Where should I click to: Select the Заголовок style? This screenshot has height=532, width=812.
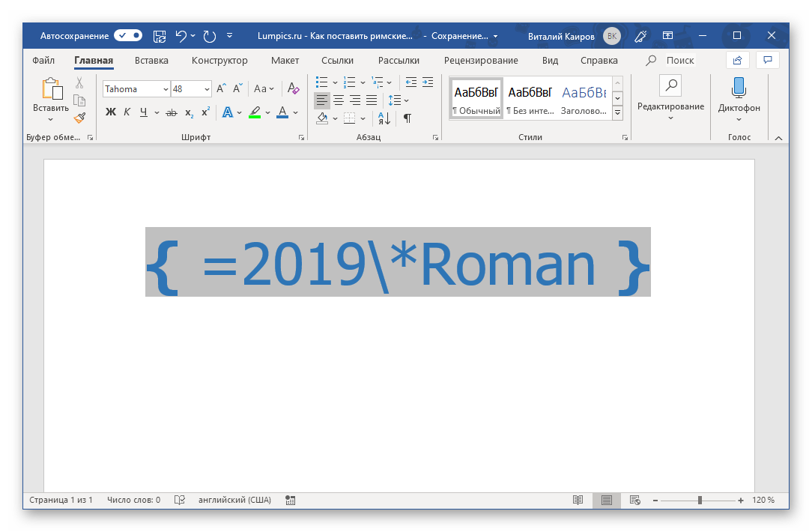(x=584, y=100)
